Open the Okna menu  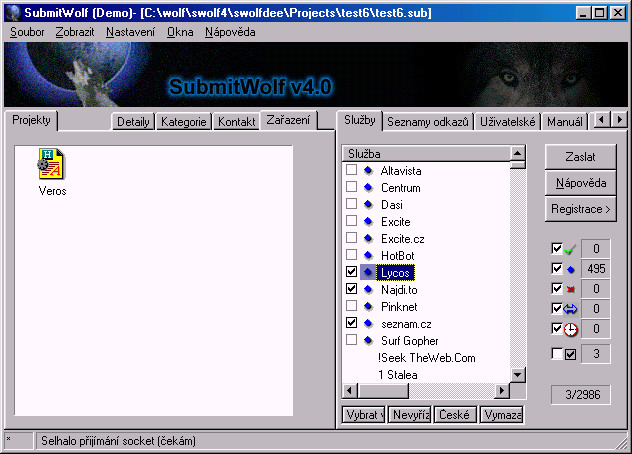point(180,32)
